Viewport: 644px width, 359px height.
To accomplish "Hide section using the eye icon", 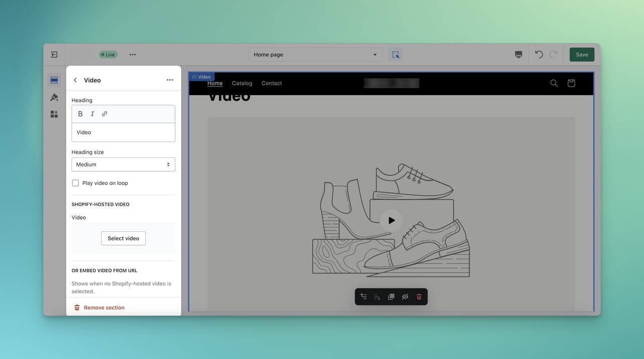I will [405, 297].
